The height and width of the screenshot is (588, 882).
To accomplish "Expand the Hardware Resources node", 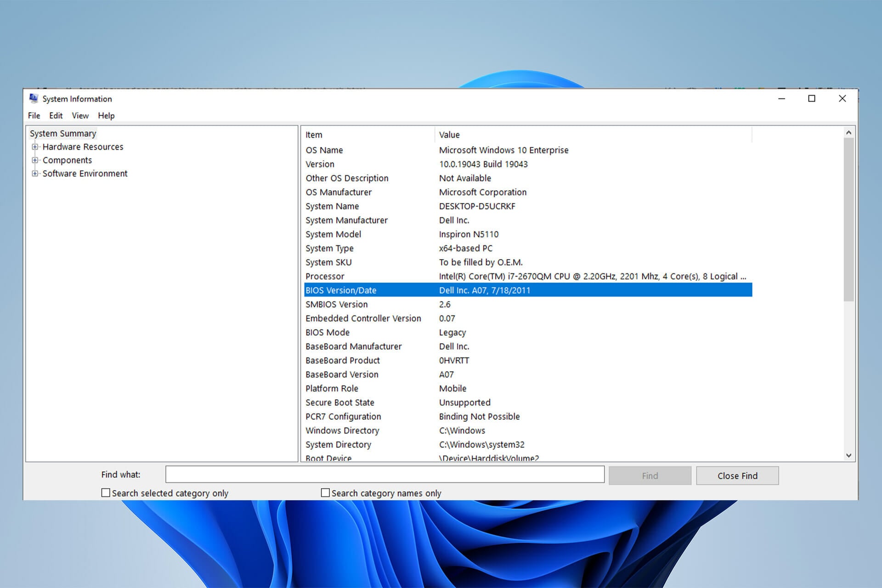I will (35, 147).
